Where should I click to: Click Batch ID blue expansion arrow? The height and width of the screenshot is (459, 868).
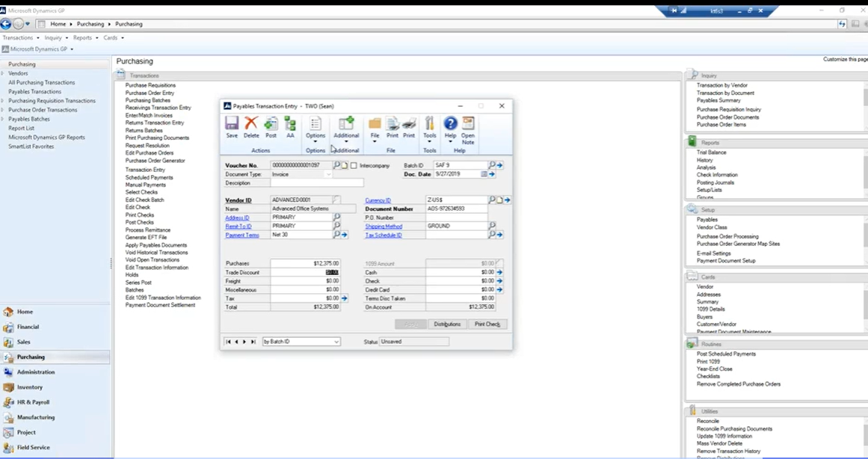(499, 165)
